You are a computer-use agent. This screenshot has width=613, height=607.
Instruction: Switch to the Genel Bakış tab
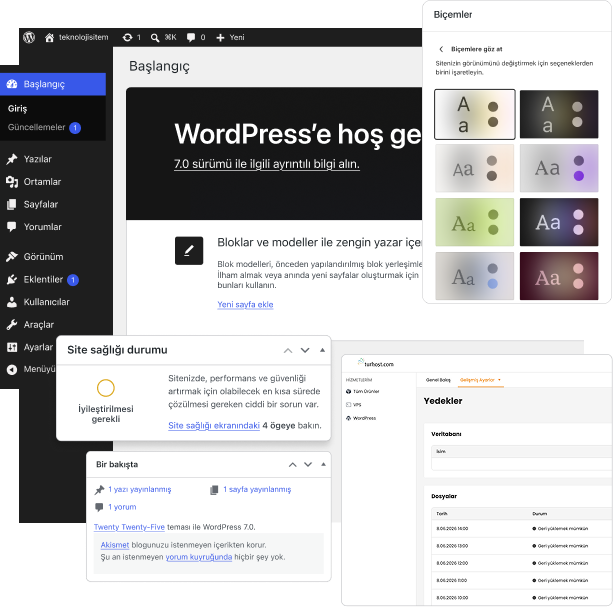pos(438,380)
